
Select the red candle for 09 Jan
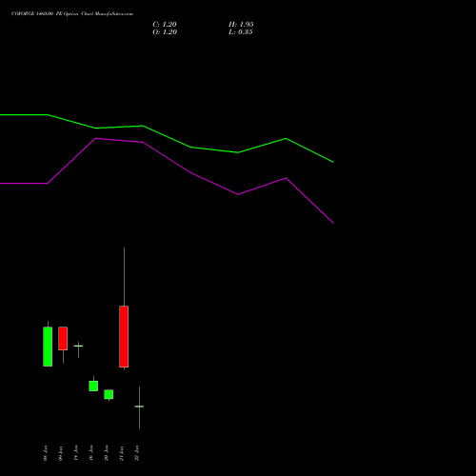pyautogui.click(x=63, y=339)
